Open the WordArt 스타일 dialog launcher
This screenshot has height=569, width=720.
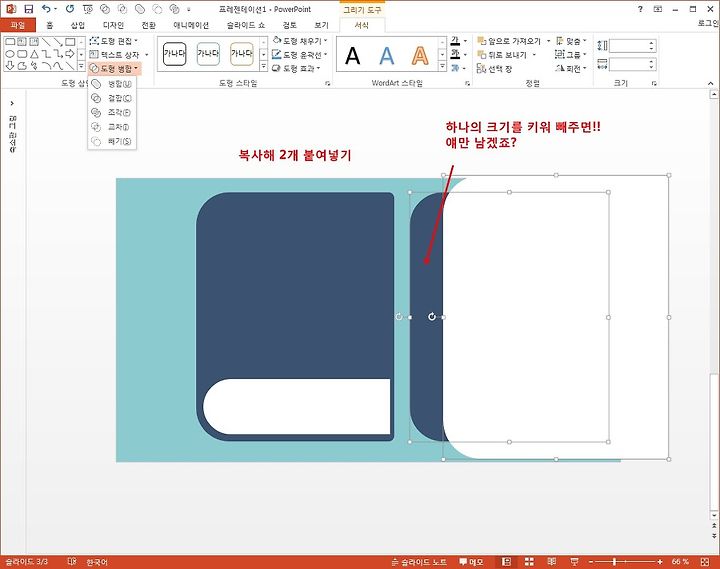[467, 84]
